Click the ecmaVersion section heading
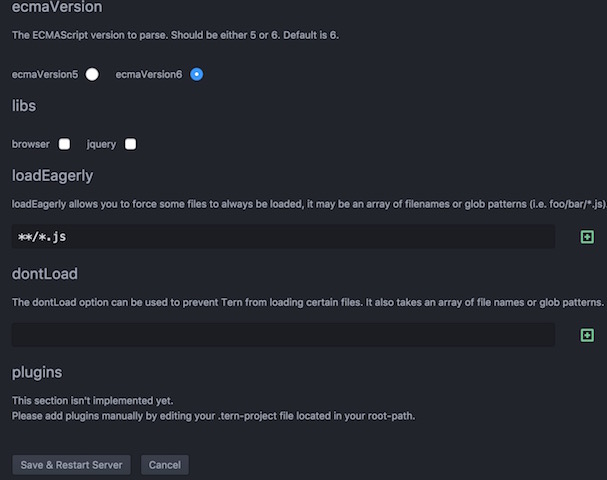 point(57,7)
